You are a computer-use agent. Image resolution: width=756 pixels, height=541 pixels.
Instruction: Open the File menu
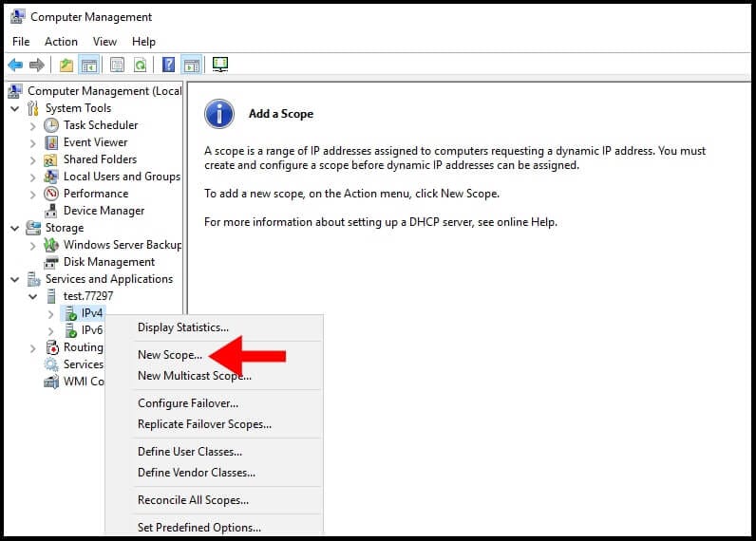21,42
